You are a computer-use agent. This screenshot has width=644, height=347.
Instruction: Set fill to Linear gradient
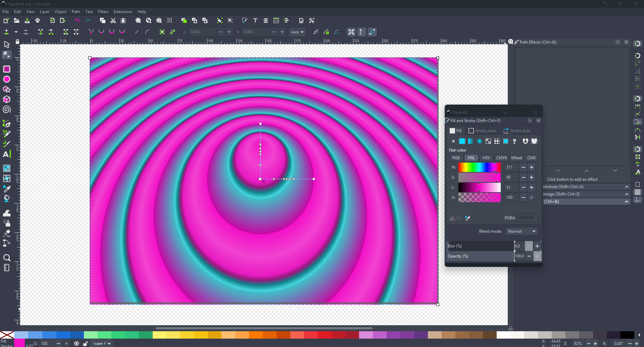pos(471,141)
